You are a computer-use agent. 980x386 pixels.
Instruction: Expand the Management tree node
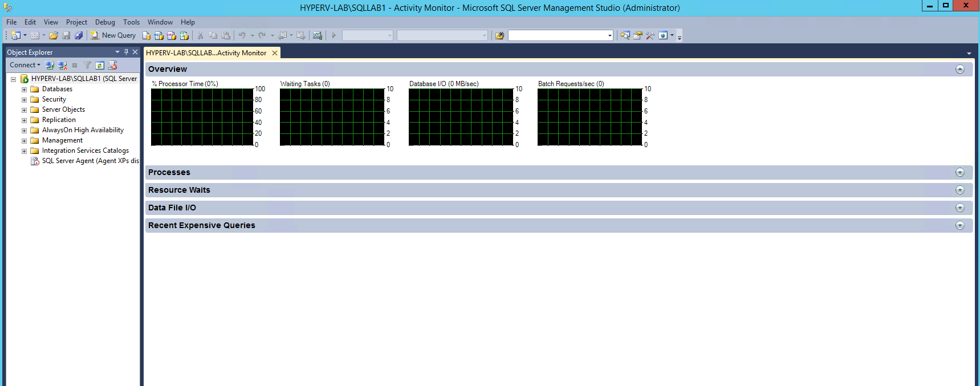(24, 141)
